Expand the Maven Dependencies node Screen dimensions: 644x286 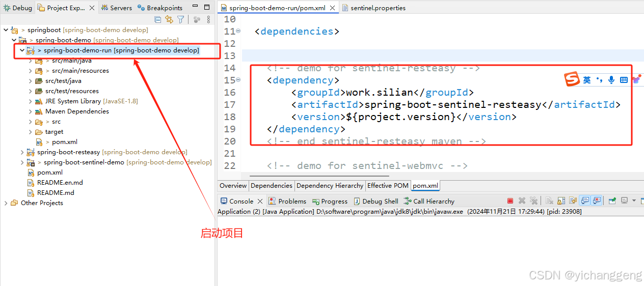pyautogui.click(x=30, y=111)
